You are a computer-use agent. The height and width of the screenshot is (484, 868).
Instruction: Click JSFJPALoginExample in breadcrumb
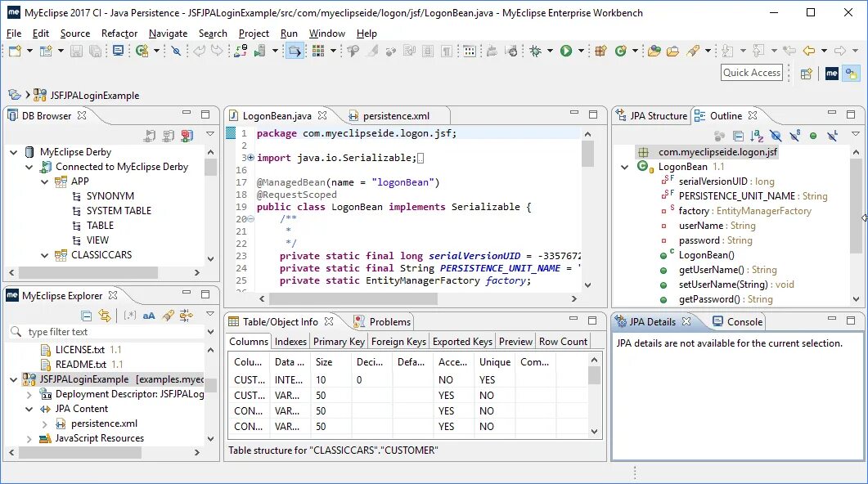point(95,96)
